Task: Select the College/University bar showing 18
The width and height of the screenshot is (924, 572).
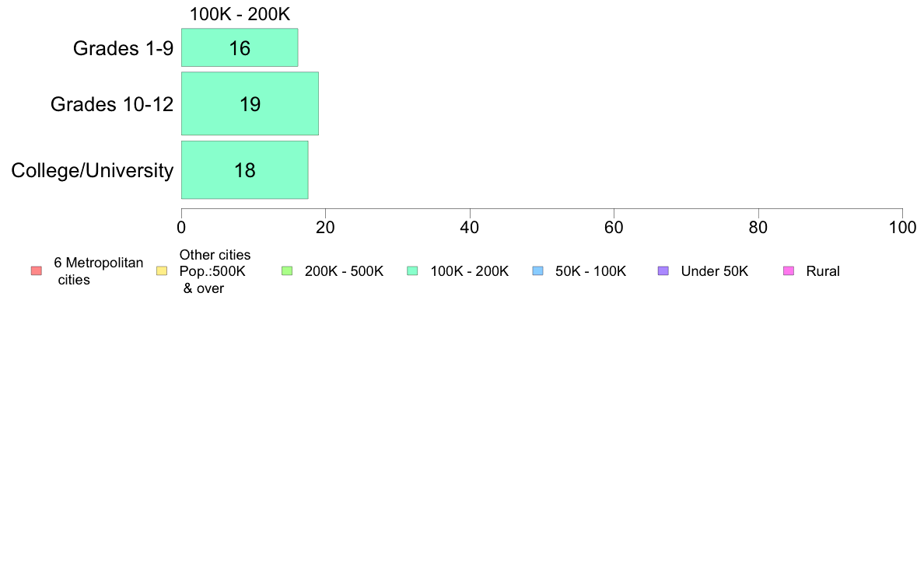Action: point(244,170)
